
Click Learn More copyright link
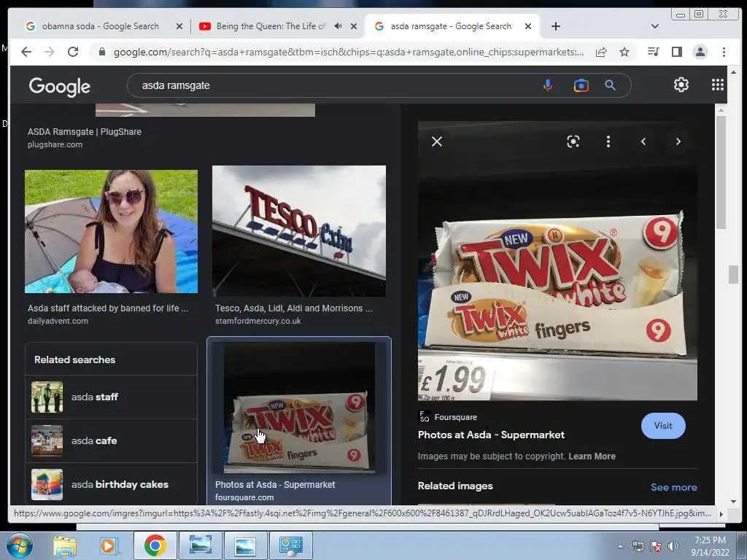coord(592,456)
